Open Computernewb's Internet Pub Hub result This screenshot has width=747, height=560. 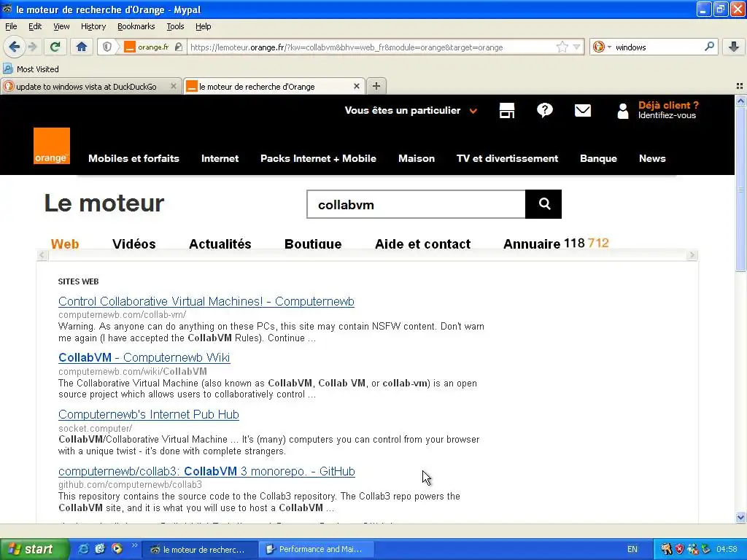coord(149,414)
